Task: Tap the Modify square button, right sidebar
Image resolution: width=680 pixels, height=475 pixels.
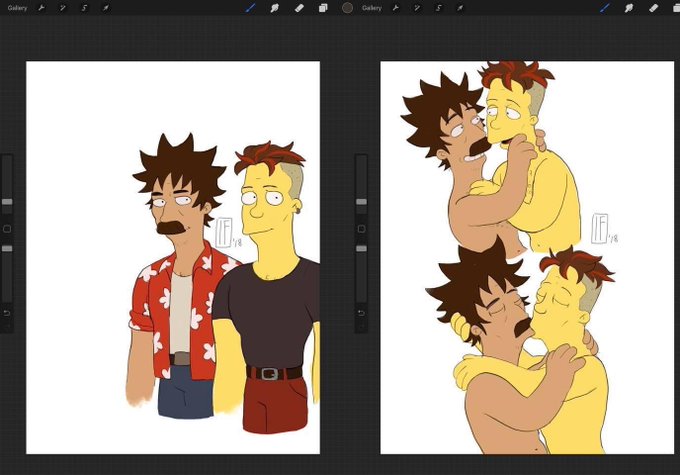Action: pyautogui.click(x=361, y=229)
